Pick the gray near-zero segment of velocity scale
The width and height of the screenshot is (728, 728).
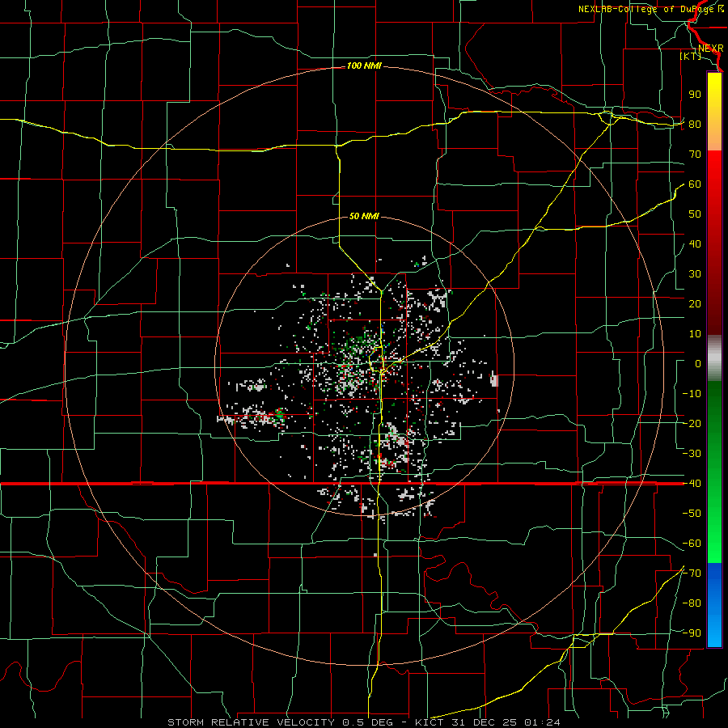pos(714,358)
